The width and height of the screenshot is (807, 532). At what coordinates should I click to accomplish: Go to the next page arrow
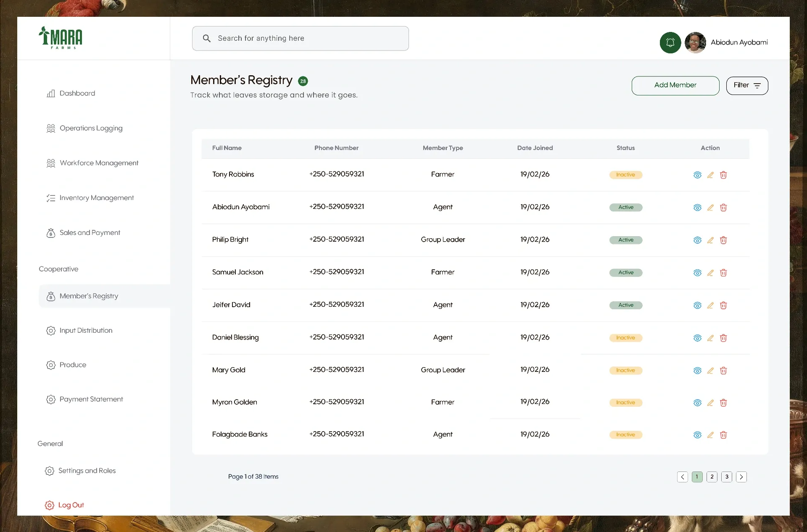tap(741, 477)
